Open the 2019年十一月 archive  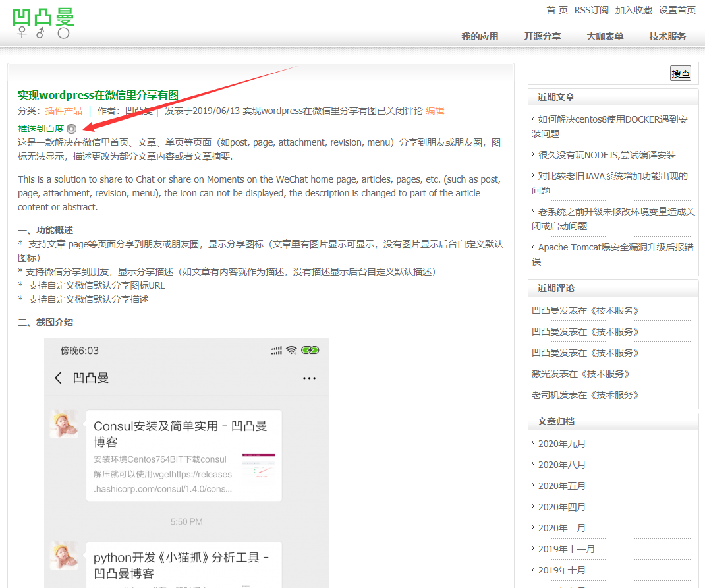click(x=566, y=549)
